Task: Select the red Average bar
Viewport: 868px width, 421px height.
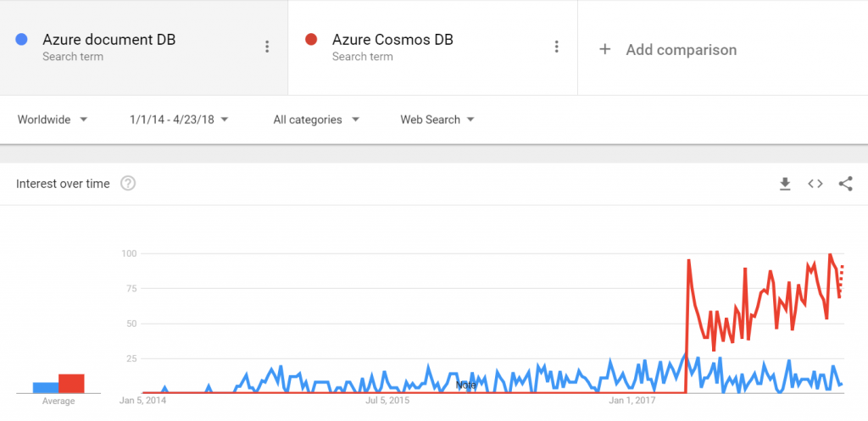Action: click(x=71, y=384)
